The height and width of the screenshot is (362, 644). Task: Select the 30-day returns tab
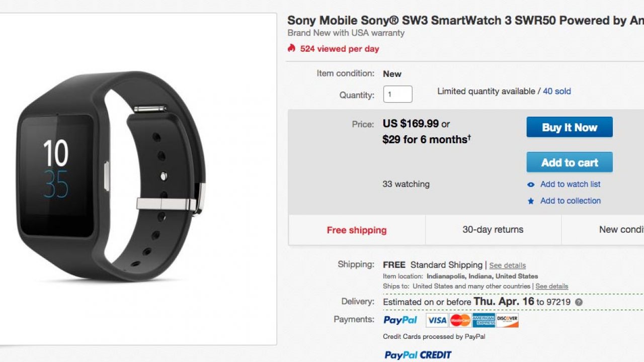(493, 230)
